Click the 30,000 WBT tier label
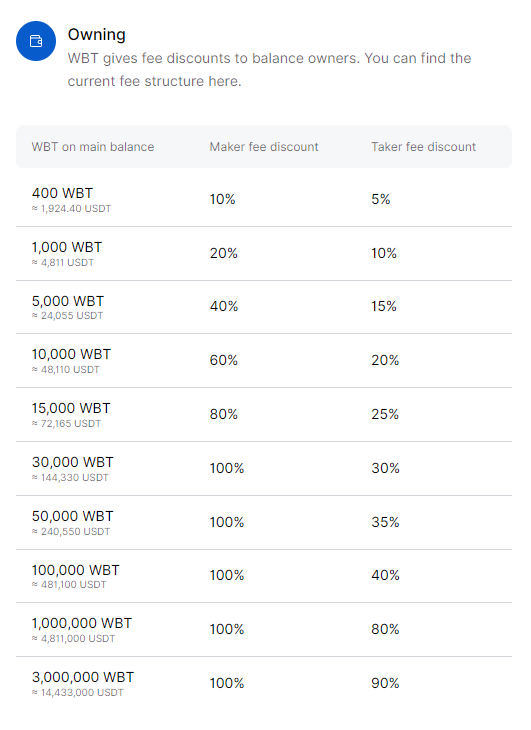Image resolution: width=531 pixels, height=730 pixels. pyautogui.click(x=73, y=462)
